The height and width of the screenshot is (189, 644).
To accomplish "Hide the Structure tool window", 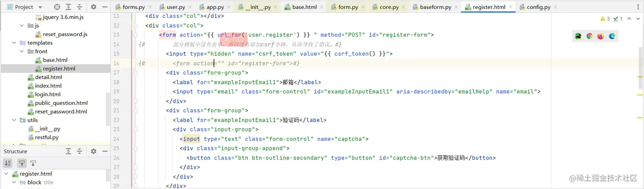I will (104, 151).
